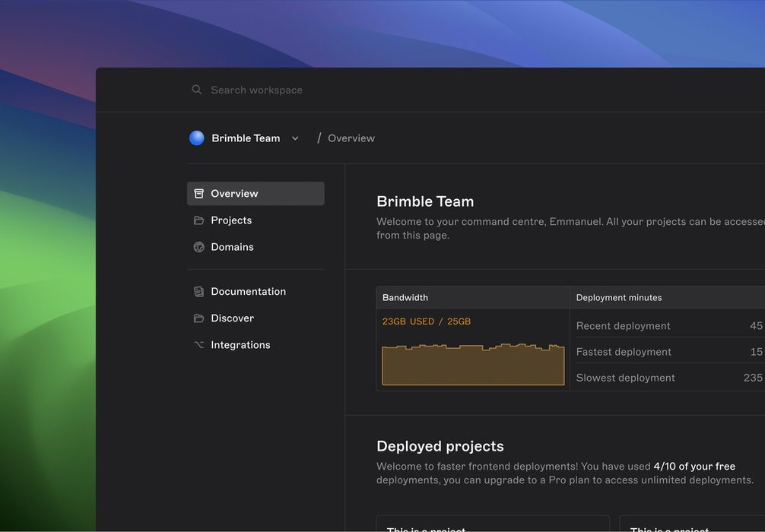
Task: Click the Documentation page icon
Action: [199, 292]
